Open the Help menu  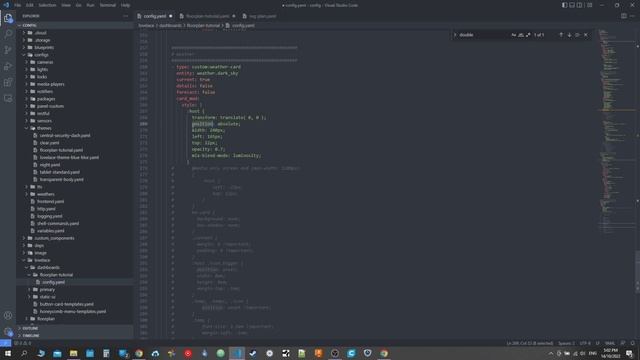pyautogui.click(x=125, y=5)
